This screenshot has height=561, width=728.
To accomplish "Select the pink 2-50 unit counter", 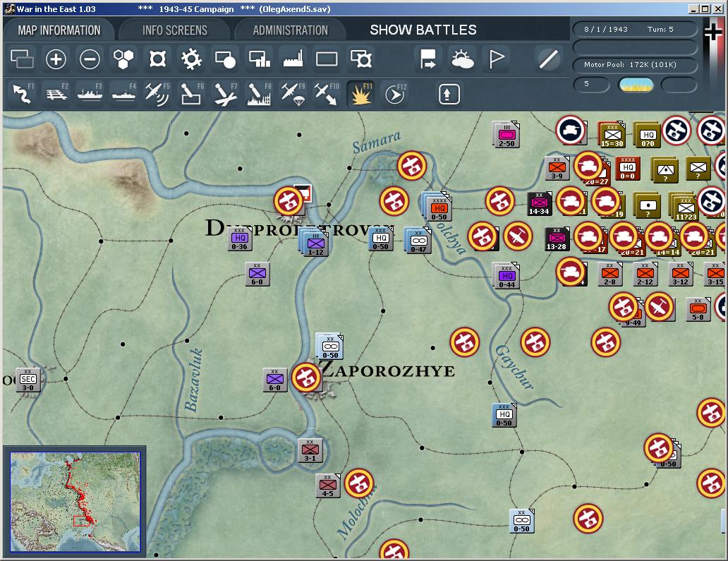I will coord(506,135).
